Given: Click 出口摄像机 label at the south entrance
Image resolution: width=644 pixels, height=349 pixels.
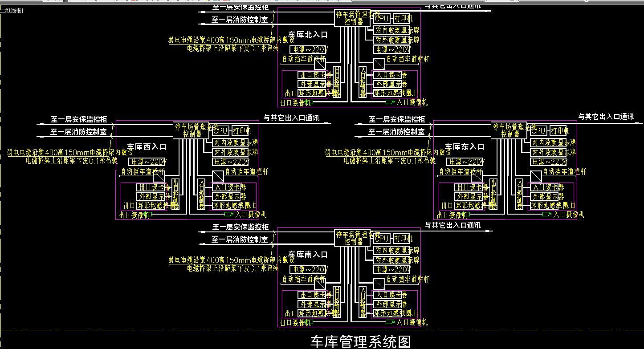Looking at the screenshot, I should (294, 323).
